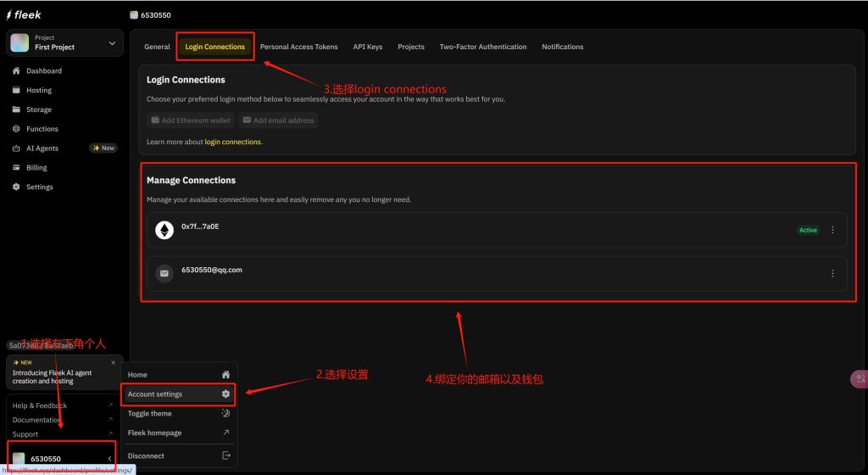The height and width of the screenshot is (475, 868).
Task: Click the Manage Connections heading
Action: click(191, 181)
